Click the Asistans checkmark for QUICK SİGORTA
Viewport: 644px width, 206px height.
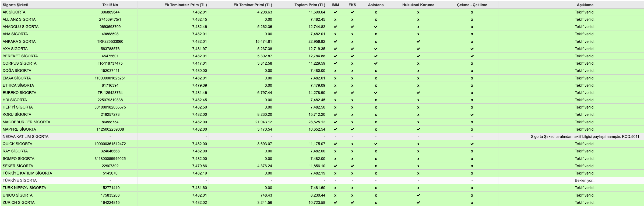376,144
